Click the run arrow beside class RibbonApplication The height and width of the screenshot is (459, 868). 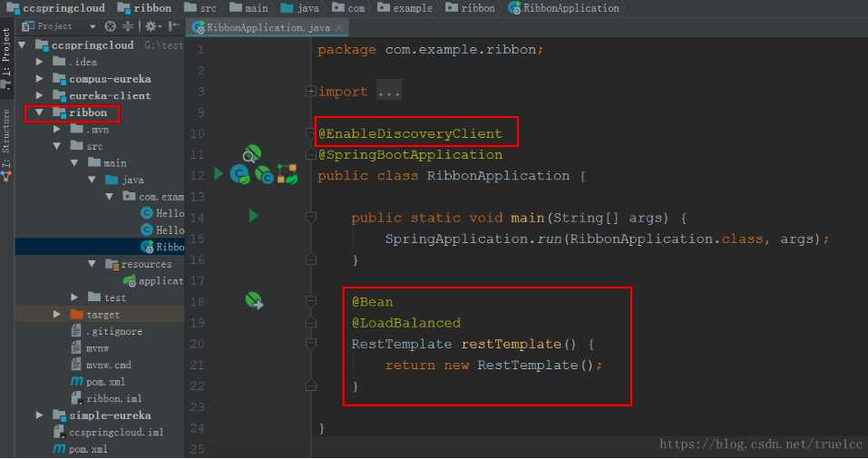(219, 174)
